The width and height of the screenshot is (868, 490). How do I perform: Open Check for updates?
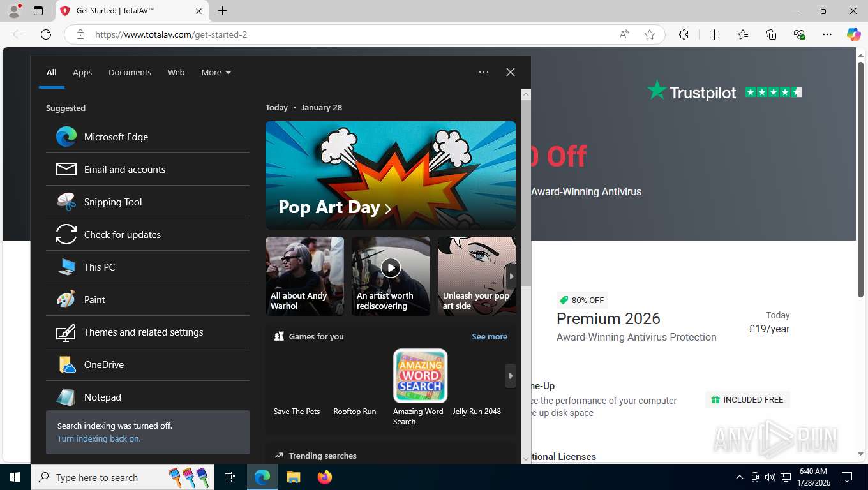pos(147,234)
